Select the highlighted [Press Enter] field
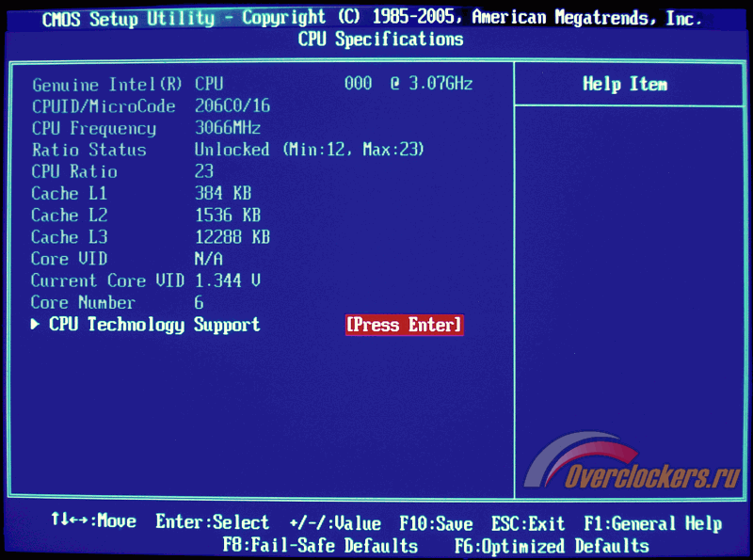753x560 pixels. pyautogui.click(x=405, y=325)
